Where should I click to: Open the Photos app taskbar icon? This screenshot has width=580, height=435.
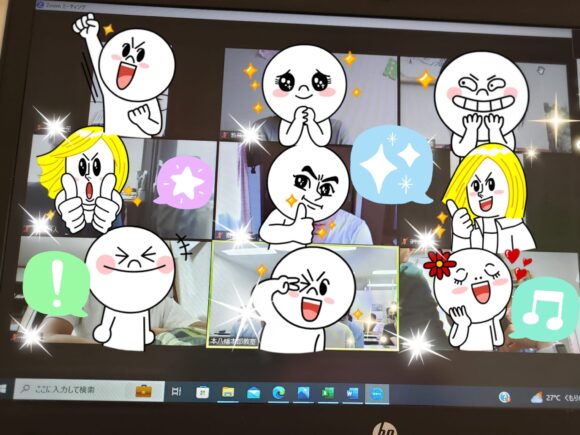(x=303, y=393)
